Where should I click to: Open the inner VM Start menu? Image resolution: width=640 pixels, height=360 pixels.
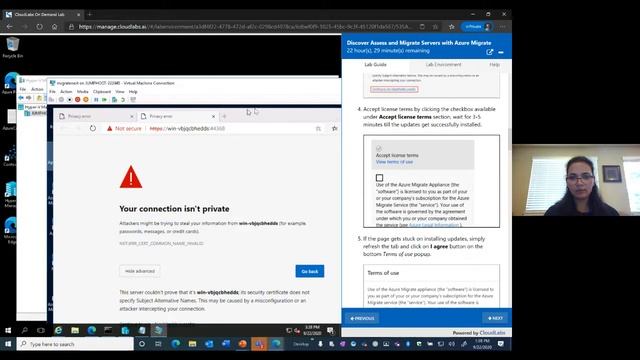[8, 330]
